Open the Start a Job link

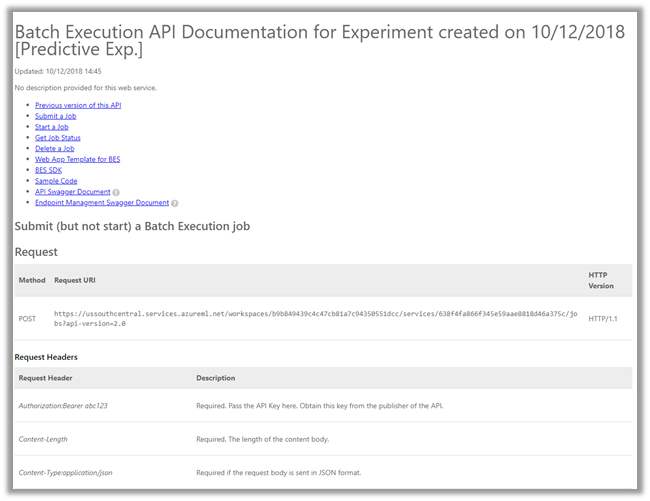point(51,127)
